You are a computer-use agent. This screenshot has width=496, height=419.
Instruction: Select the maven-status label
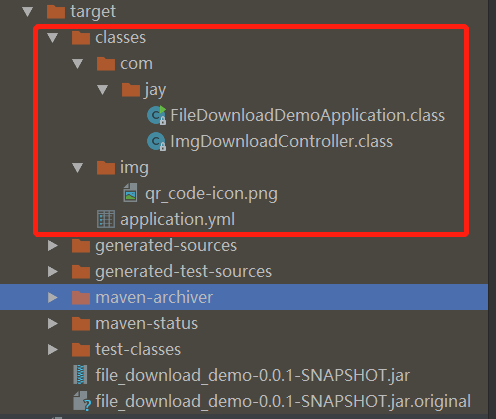pyautogui.click(x=147, y=324)
